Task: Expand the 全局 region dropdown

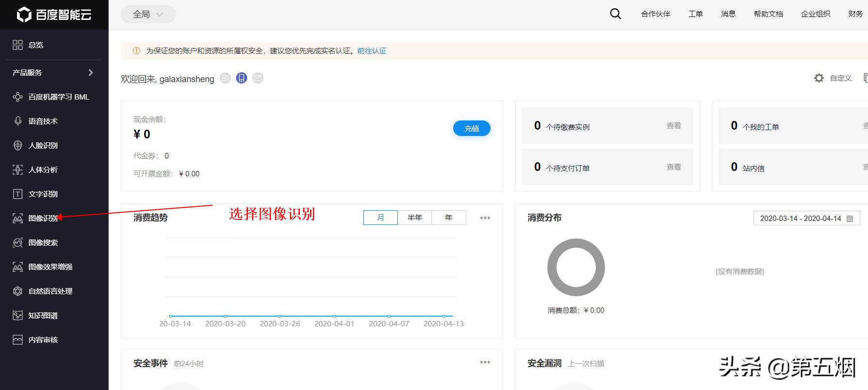Action: 148,15
